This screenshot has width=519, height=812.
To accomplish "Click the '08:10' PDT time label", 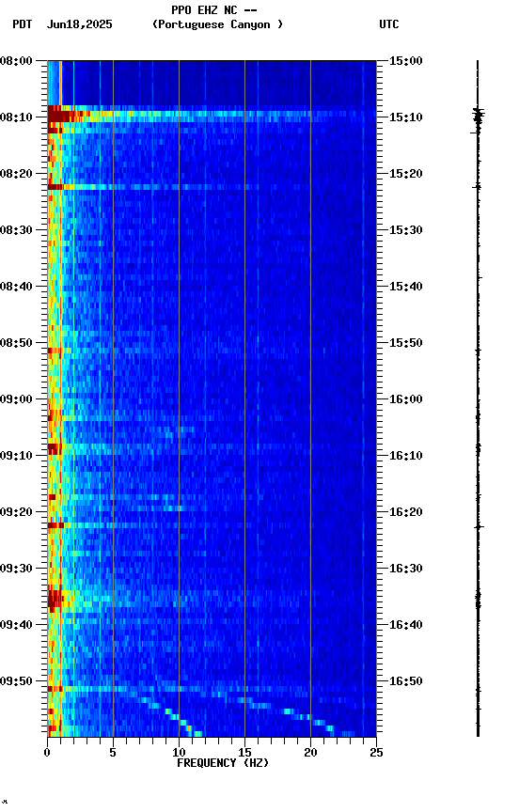I will click(16, 117).
